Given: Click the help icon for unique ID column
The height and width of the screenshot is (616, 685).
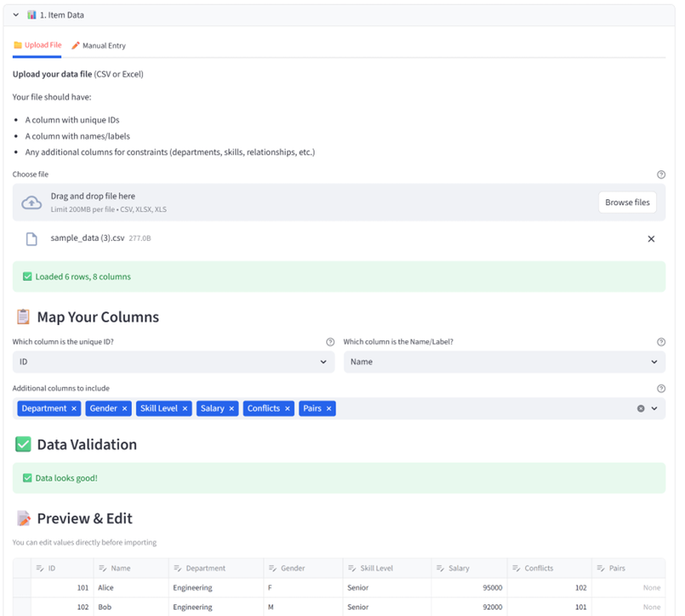Looking at the screenshot, I should click(x=330, y=342).
